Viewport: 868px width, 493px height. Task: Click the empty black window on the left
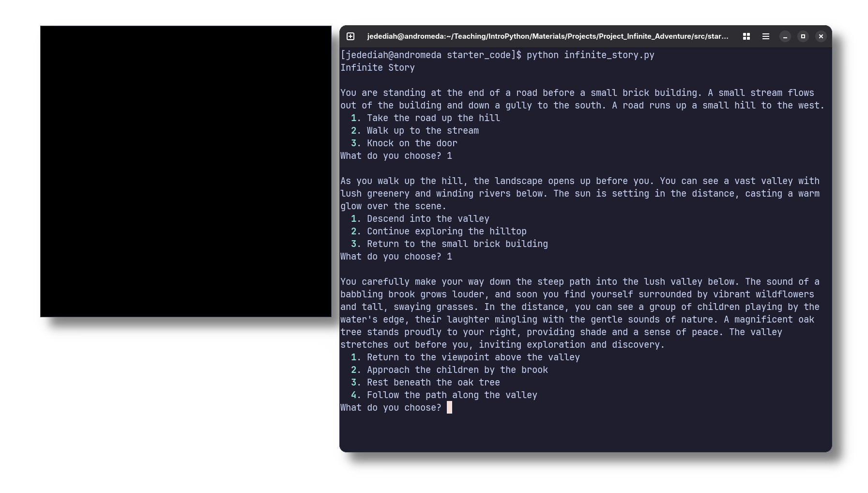pos(186,171)
